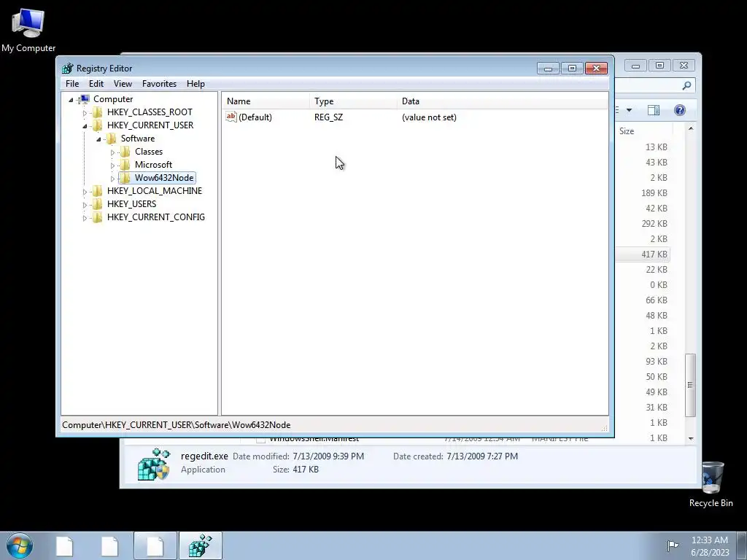Select the (Default) value name
The image size is (747, 560).
[x=255, y=117]
